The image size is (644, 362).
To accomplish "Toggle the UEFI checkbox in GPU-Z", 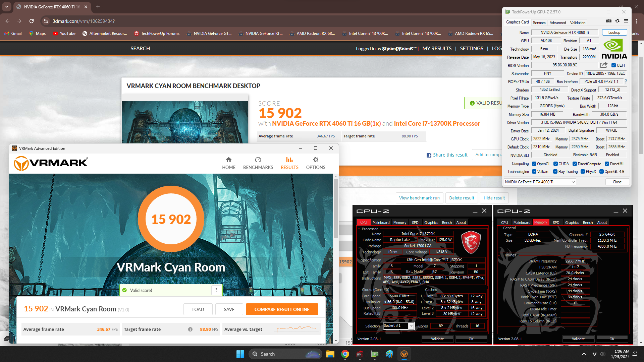I will click(613, 65).
